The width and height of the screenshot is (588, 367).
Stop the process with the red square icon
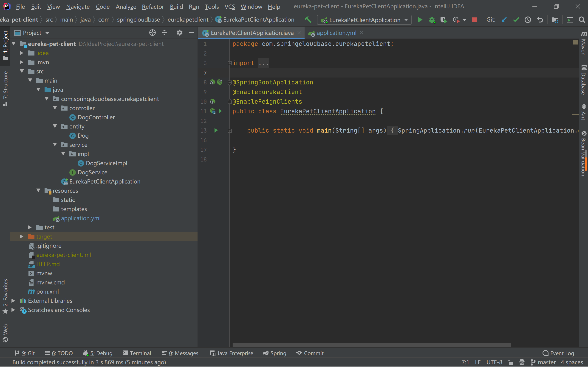(475, 20)
